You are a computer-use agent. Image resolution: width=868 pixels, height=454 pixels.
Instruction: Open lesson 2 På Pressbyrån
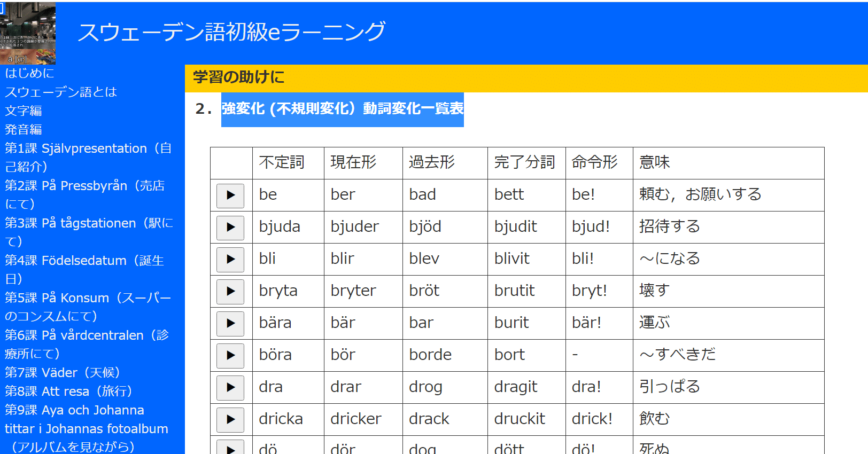pos(84,186)
